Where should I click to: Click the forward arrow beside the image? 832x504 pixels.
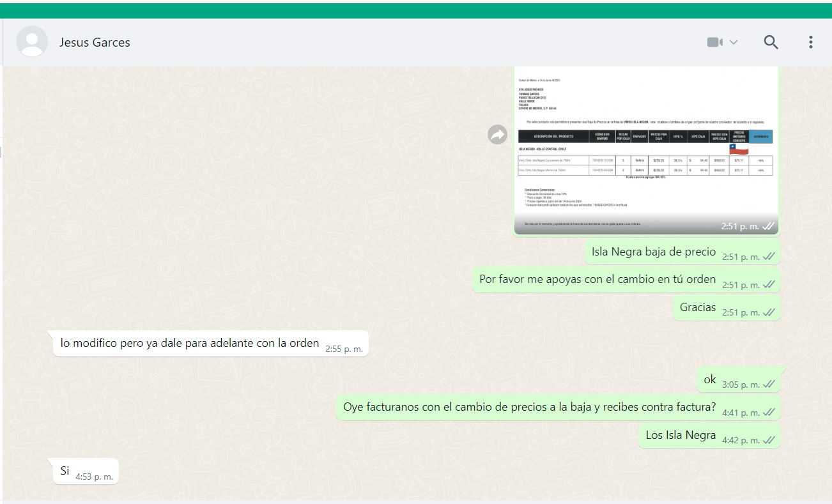coord(498,134)
